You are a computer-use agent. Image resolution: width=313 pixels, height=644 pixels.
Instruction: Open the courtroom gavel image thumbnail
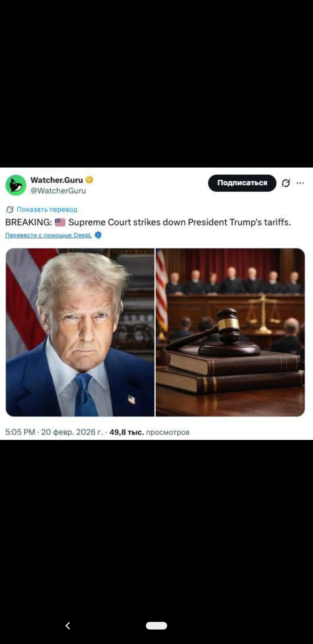[230, 332]
